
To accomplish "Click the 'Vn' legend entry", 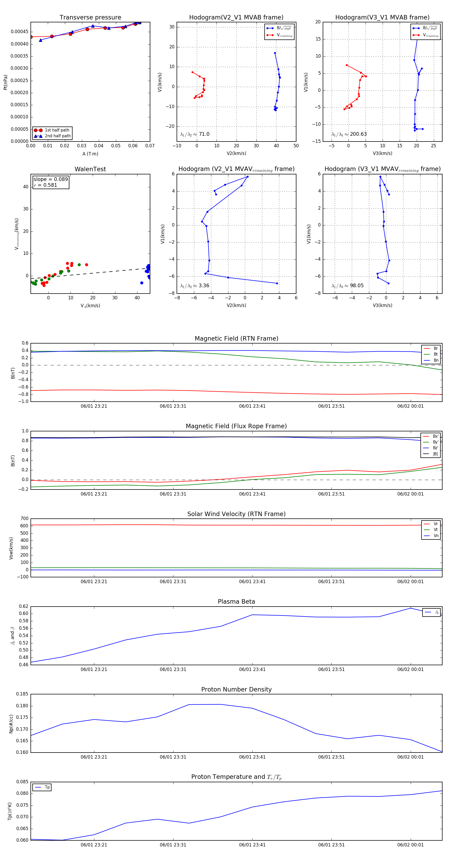I will click(431, 536).
